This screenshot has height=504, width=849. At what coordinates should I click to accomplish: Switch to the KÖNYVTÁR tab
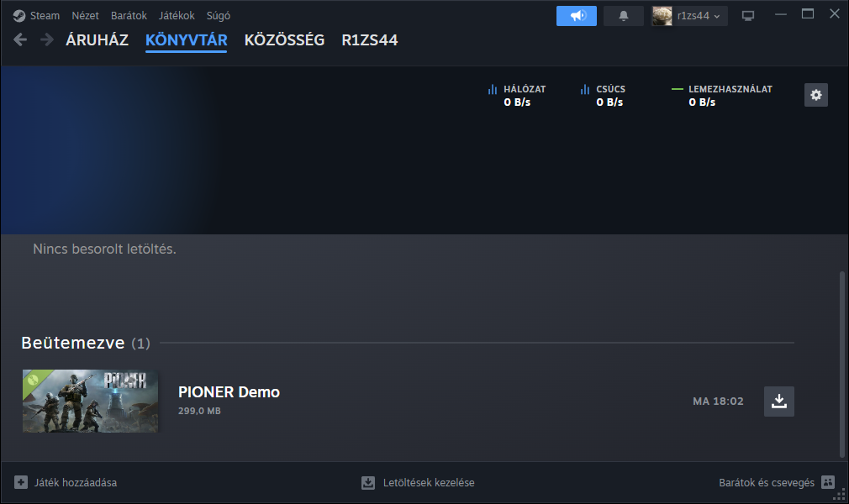(x=187, y=40)
